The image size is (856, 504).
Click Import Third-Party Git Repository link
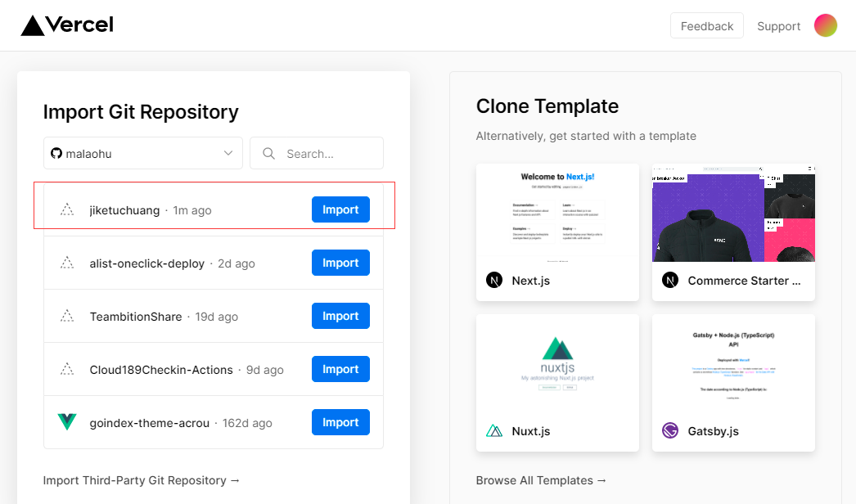click(142, 480)
